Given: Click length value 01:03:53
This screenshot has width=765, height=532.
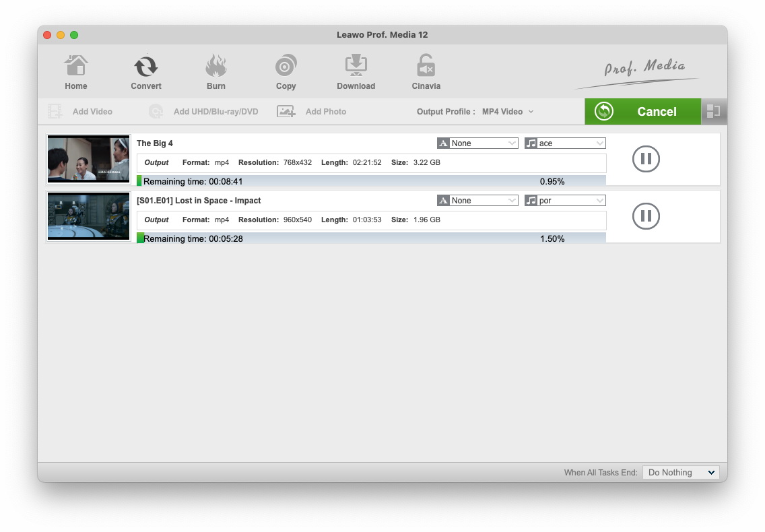Looking at the screenshot, I should (367, 219).
